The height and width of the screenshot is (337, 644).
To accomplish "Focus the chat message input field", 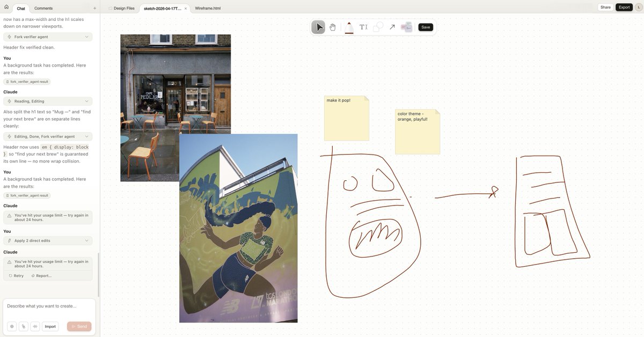I will click(x=49, y=306).
